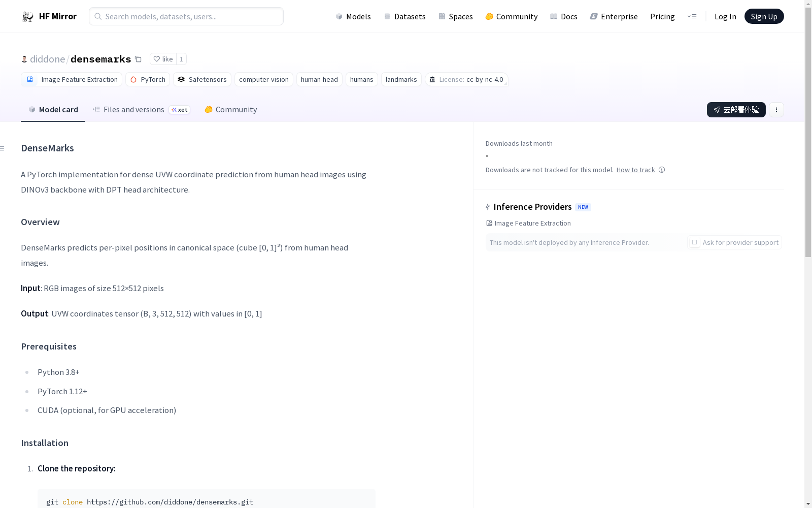Open the Enterprise nav item
This screenshot has height=508, width=812.
pos(614,16)
